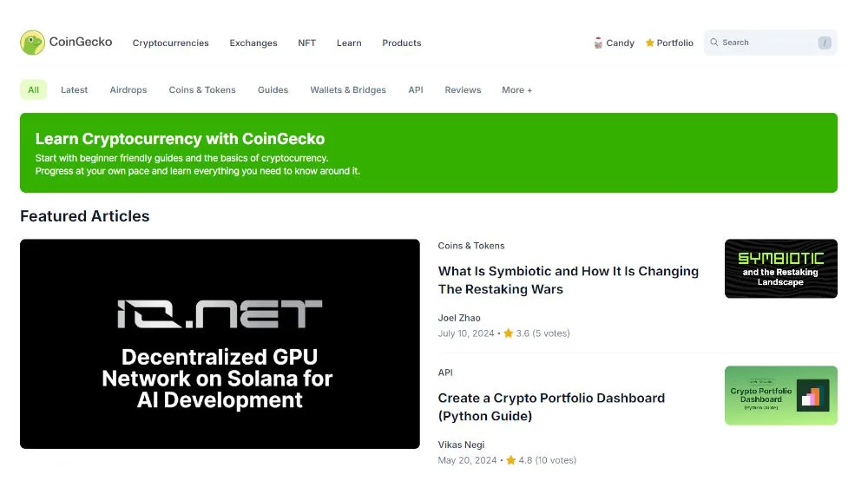Expand the More + category menu
The width and height of the screenshot is (868, 488).
coord(516,90)
